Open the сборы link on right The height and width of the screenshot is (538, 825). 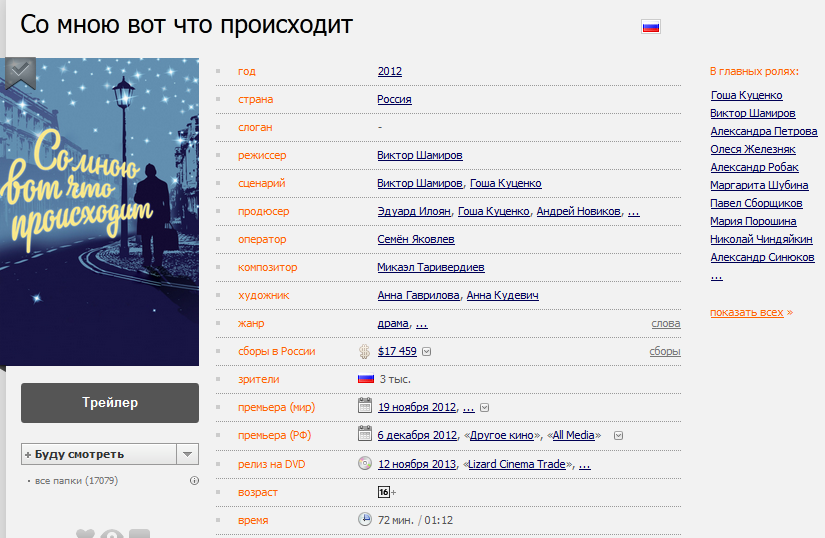pos(665,351)
